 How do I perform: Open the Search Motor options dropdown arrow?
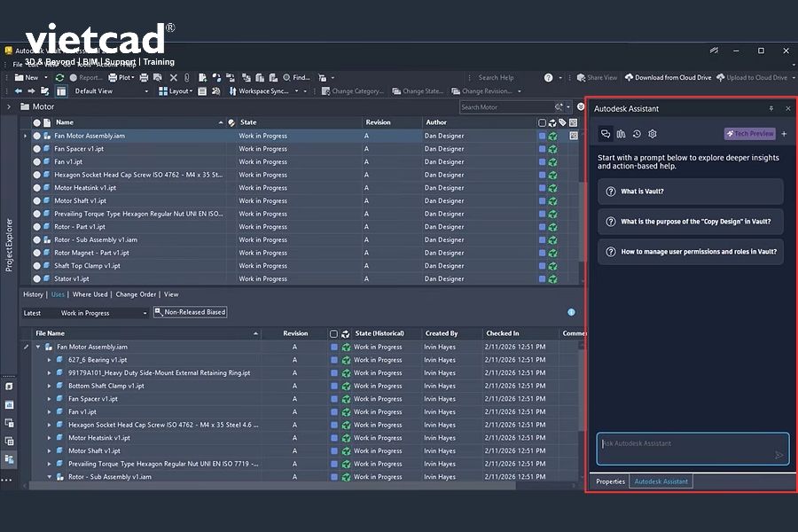click(568, 107)
